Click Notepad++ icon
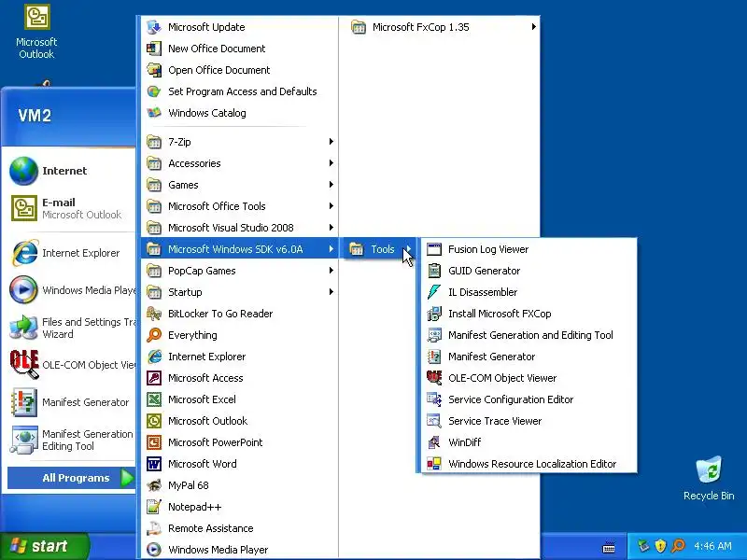The width and height of the screenshot is (747, 560). [x=154, y=507]
